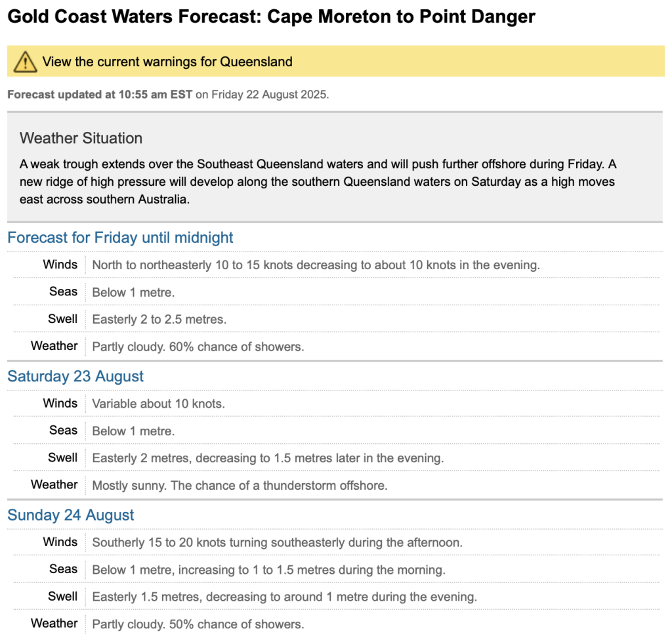Open the current warnings for Queensland link
The image size is (672, 644).
[x=167, y=62]
